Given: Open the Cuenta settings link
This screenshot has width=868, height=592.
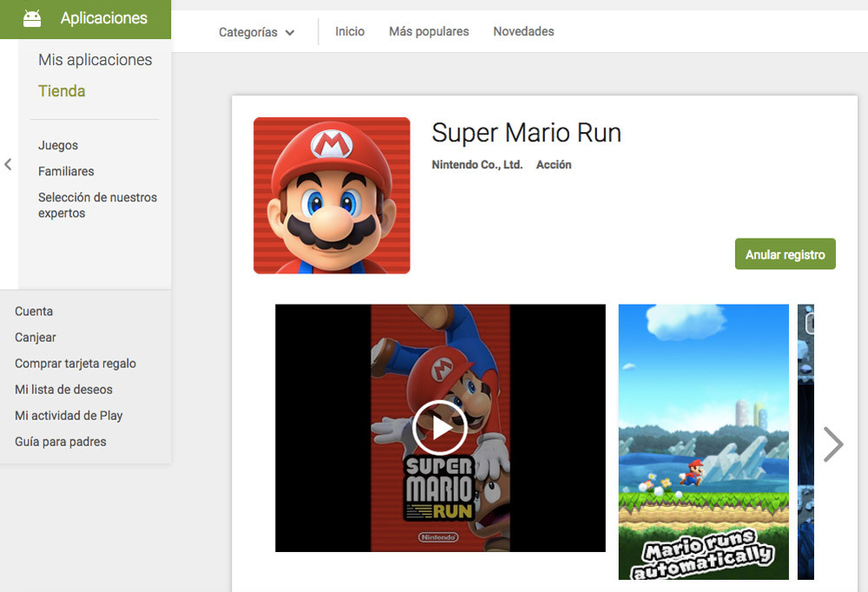Looking at the screenshot, I should click(x=34, y=312).
